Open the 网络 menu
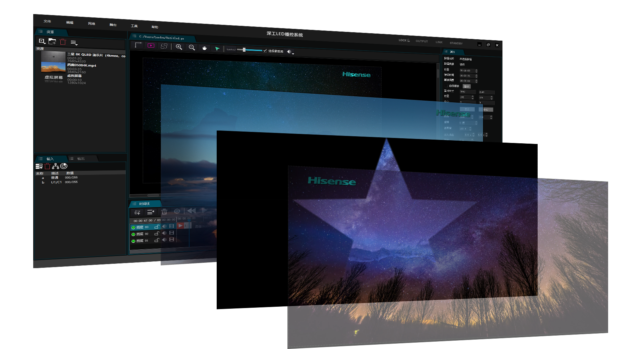Viewport: 644px width, 349px height. [92, 23]
